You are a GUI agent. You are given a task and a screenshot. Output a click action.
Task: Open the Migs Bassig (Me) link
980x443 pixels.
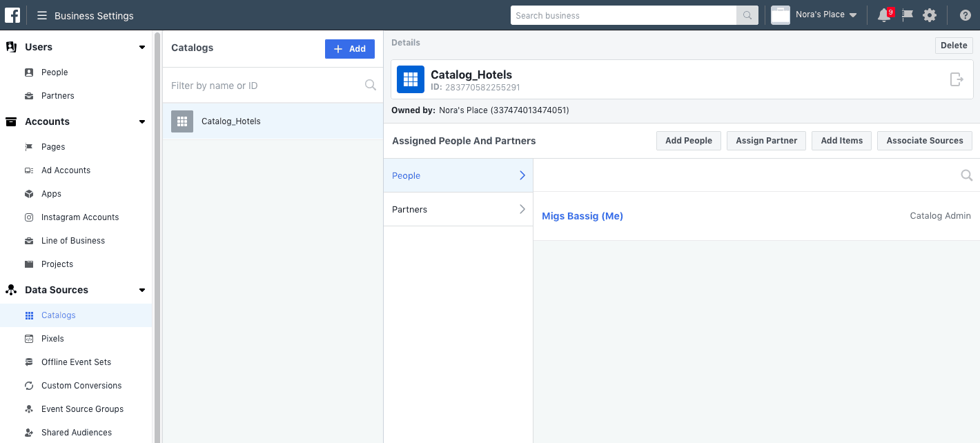582,215
